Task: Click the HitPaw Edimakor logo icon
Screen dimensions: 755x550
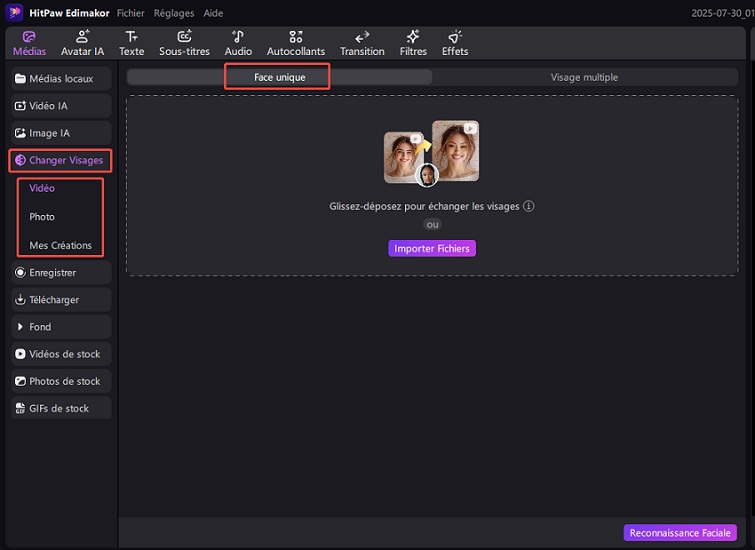Action: click(x=14, y=13)
